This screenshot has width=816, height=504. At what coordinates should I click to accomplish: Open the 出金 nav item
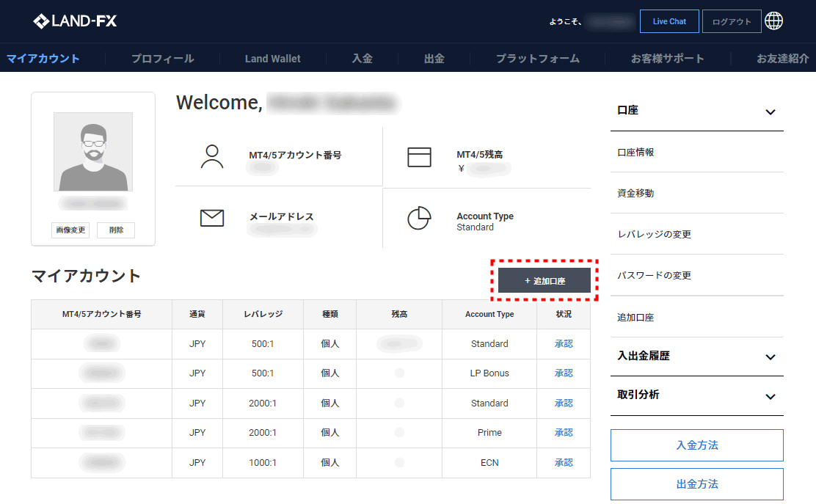coord(434,58)
